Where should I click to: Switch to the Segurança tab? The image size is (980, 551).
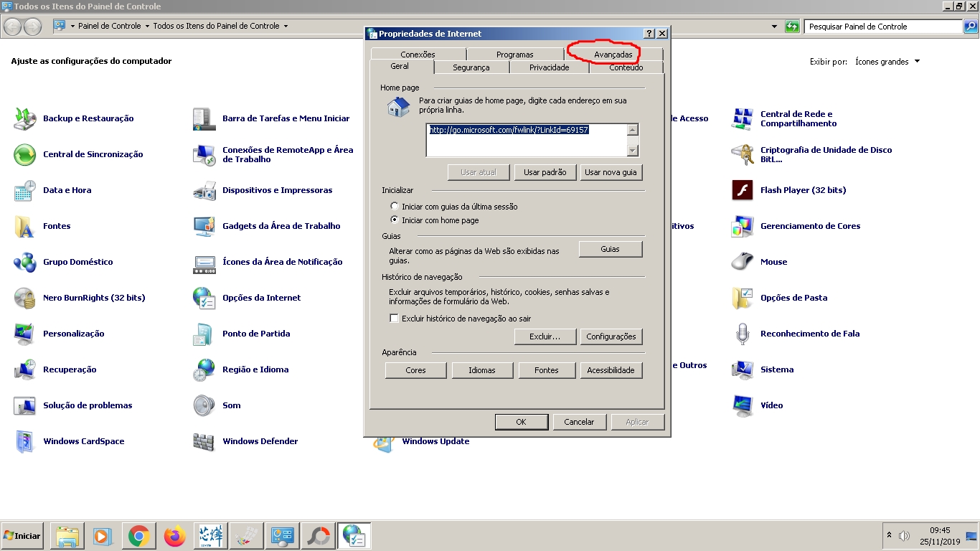(x=471, y=67)
